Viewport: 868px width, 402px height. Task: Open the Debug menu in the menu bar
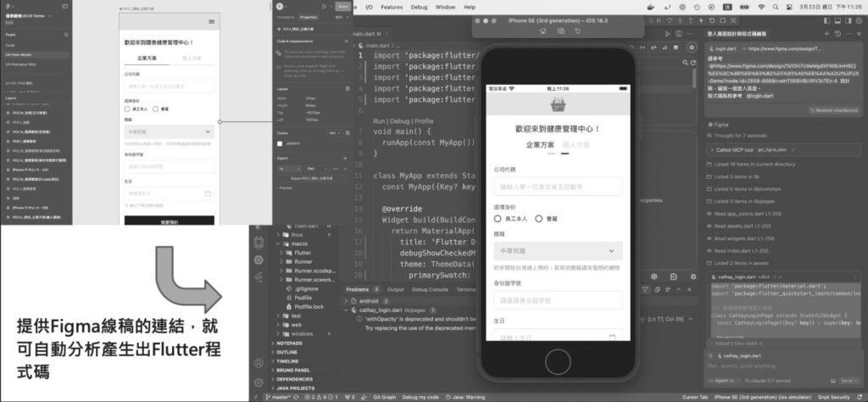tap(419, 7)
